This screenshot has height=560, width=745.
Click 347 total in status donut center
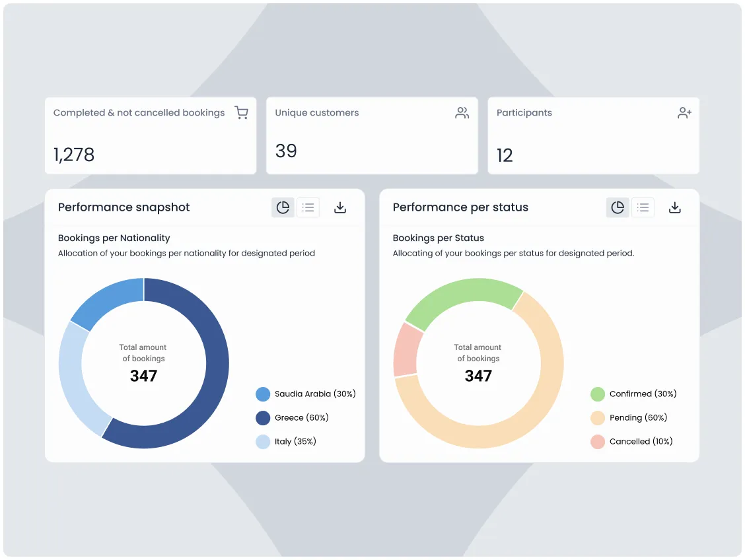pos(478,376)
